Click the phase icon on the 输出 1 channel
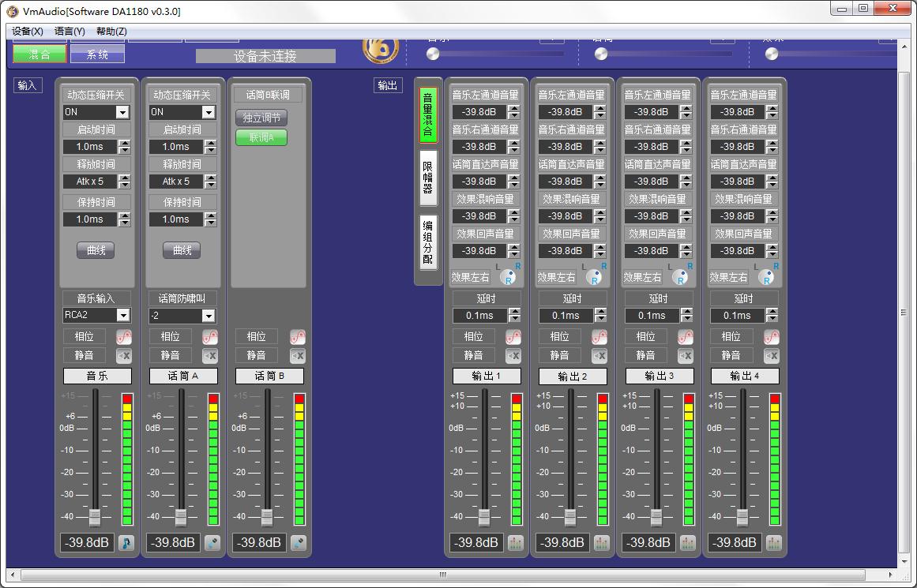Viewport: 917px width, 588px height. click(514, 337)
